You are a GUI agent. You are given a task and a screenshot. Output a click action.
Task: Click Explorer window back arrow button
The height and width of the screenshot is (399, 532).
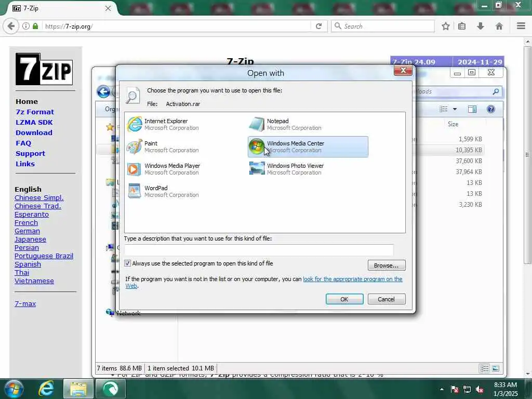pyautogui.click(x=103, y=91)
